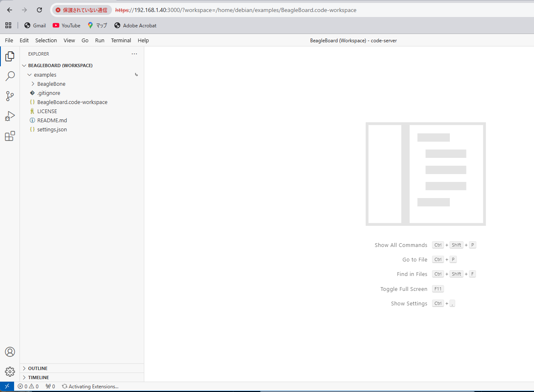Expand the BeagleBone folder
Screen dimensions: 534x392
pos(82,84)
